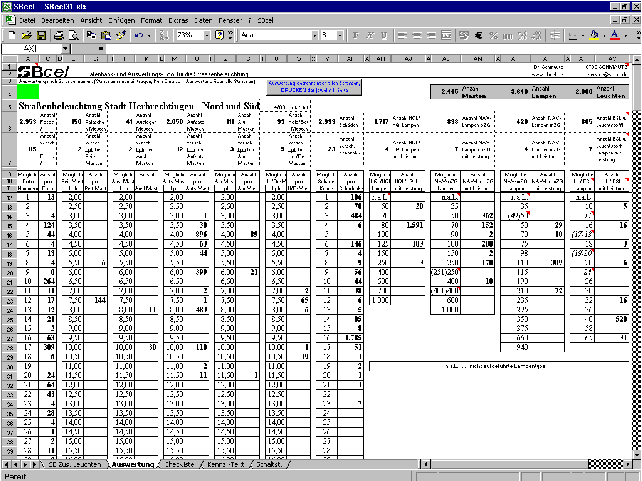Open the SBcel custom menu
The height and width of the screenshot is (481, 642).
265,20
